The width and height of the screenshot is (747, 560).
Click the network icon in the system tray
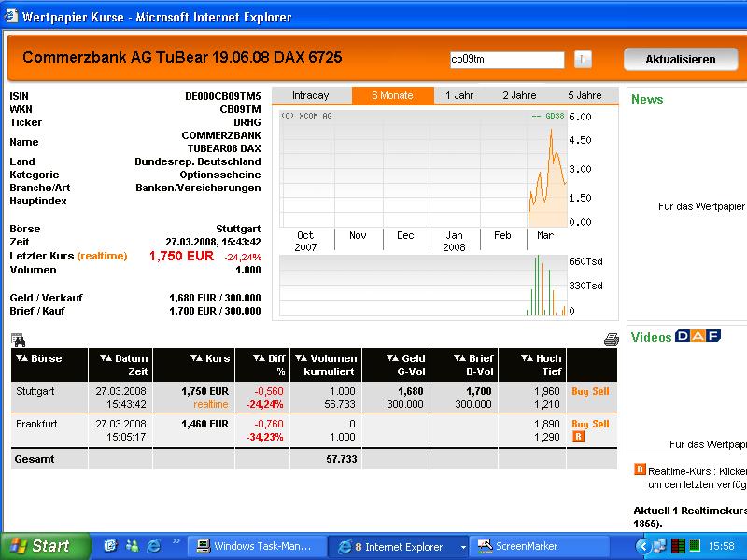(x=659, y=547)
